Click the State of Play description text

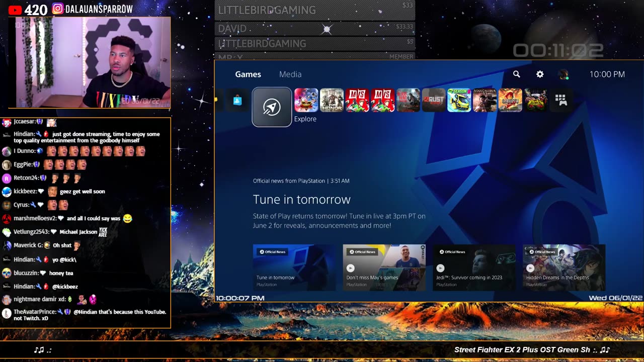tap(339, 221)
